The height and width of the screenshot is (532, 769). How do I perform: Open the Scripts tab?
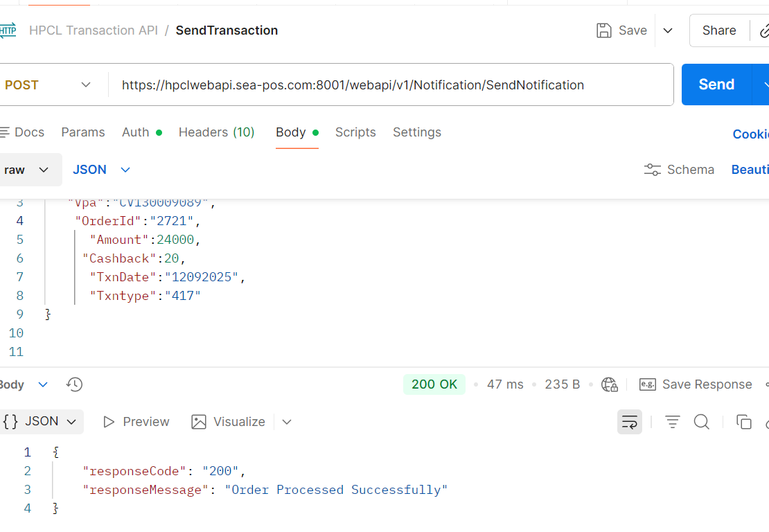click(355, 132)
